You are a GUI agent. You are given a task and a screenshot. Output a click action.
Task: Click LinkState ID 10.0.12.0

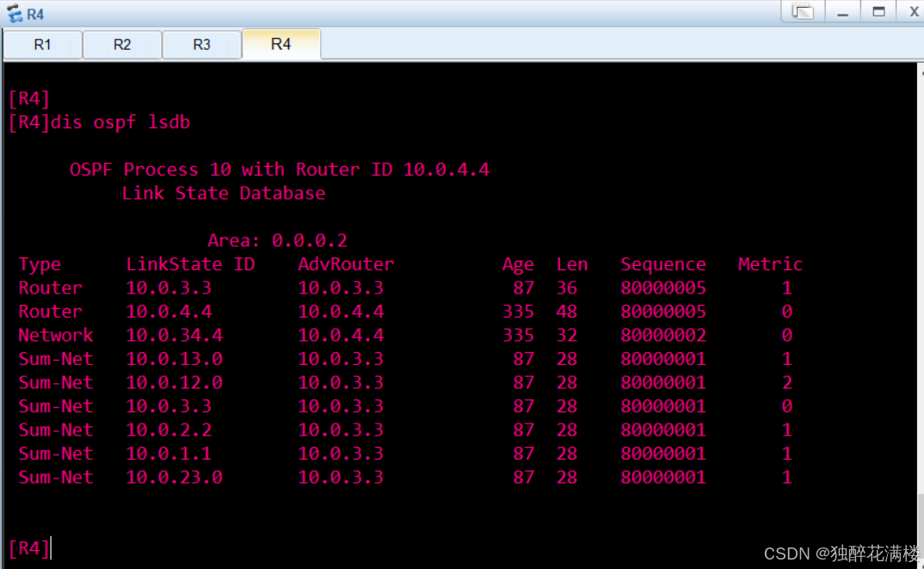pos(175,383)
